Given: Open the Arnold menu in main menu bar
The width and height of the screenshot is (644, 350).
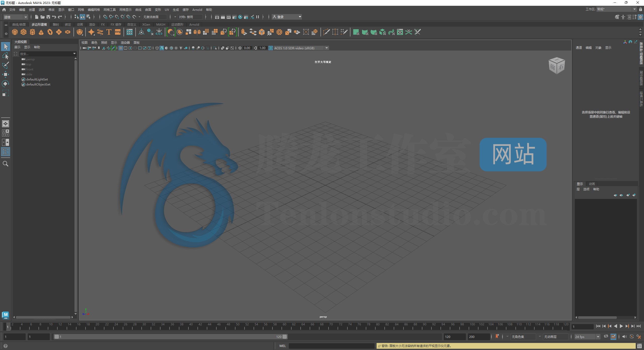Looking at the screenshot, I should pos(197,10).
